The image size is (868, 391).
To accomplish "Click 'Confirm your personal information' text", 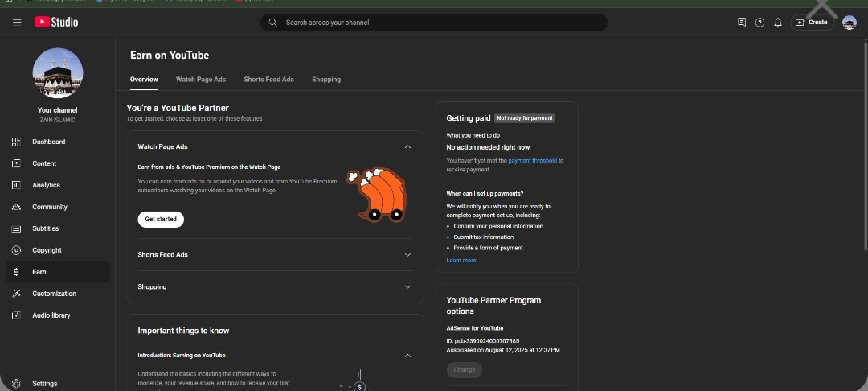I will (498, 227).
